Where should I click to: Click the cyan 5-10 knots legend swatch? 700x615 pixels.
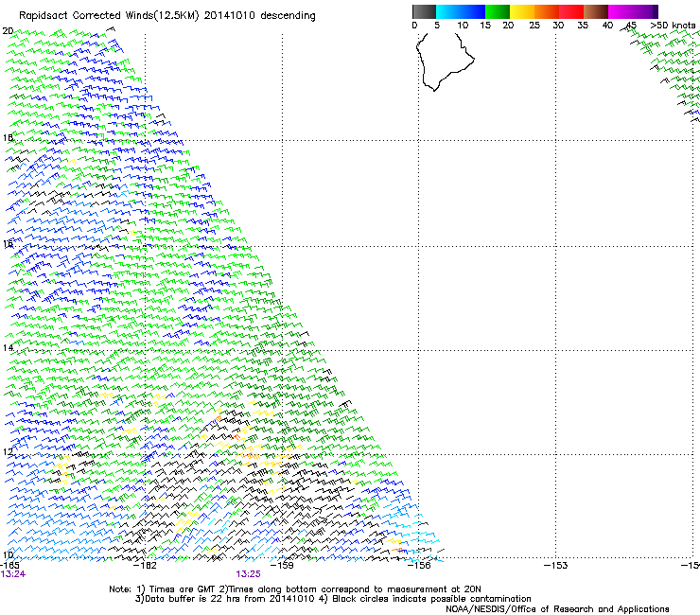point(448,11)
